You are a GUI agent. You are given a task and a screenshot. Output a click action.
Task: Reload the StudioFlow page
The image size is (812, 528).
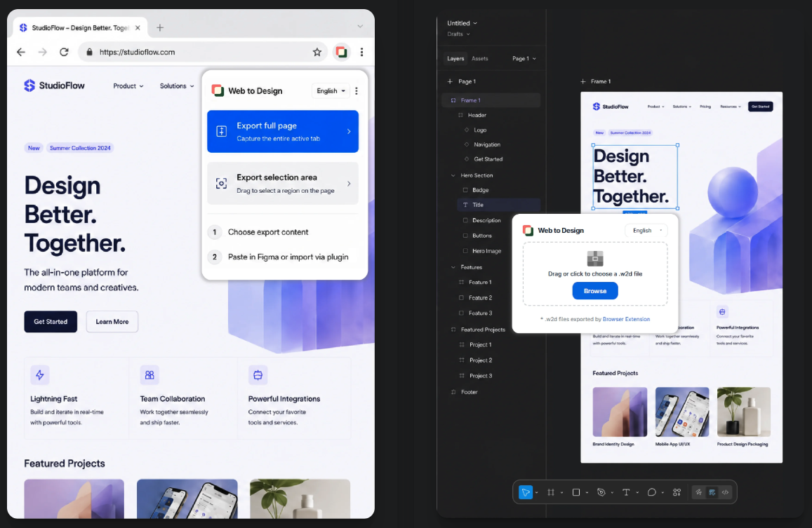click(64, 52)
